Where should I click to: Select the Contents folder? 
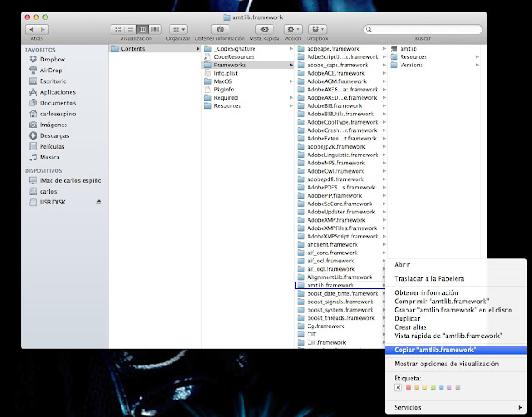tap(155, 48)
